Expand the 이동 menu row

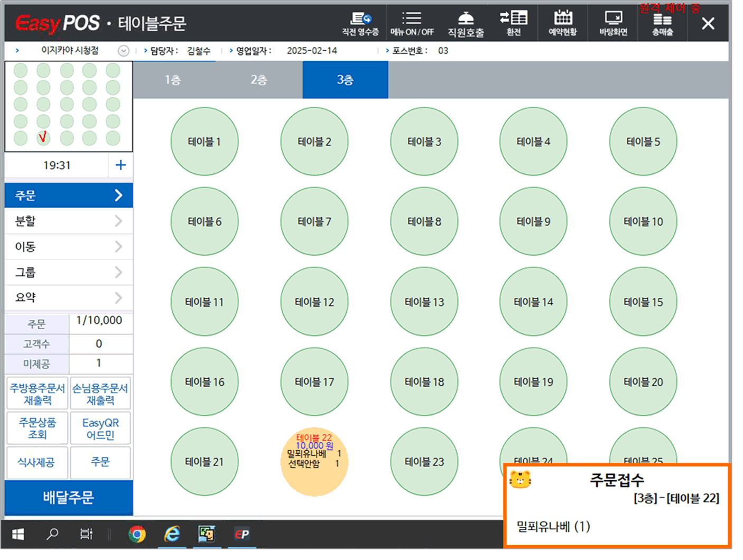69,247
